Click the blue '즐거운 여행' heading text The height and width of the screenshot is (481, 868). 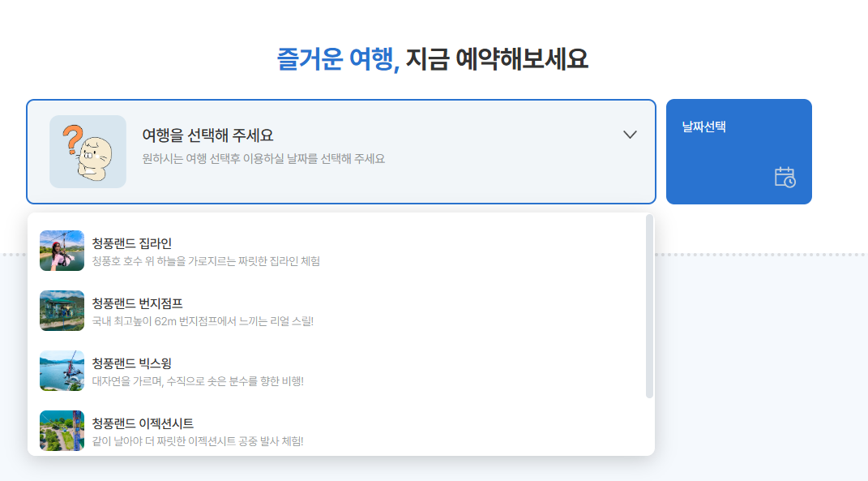338,59
